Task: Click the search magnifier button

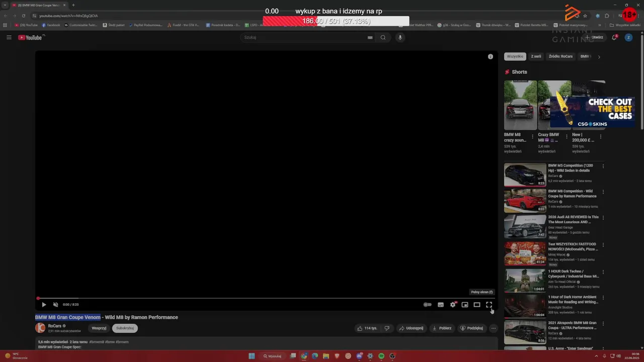Action: point(383,37)
